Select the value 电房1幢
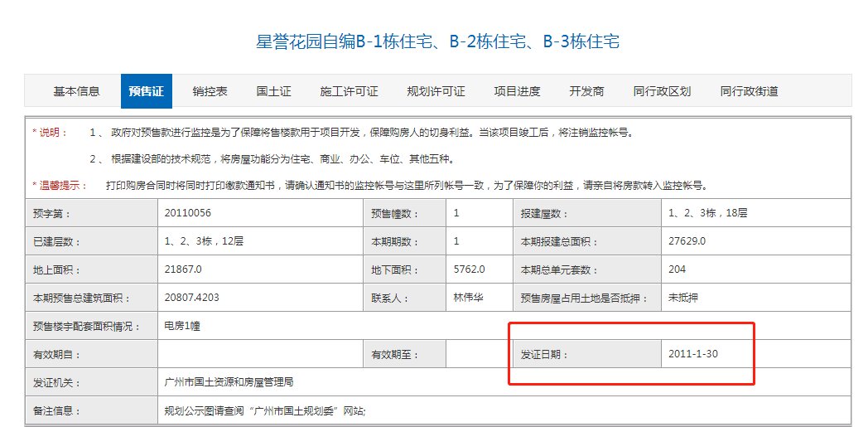 [182, 326]
